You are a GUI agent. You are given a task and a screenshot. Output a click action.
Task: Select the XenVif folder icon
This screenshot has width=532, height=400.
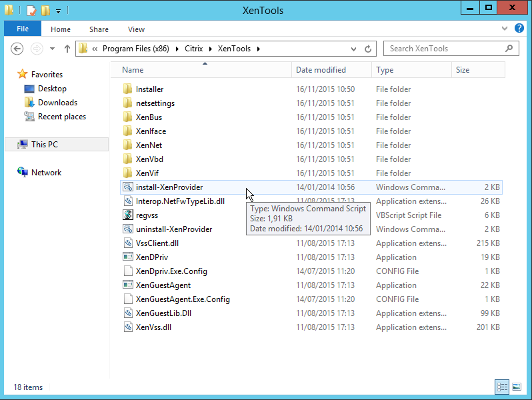(127, 173)
